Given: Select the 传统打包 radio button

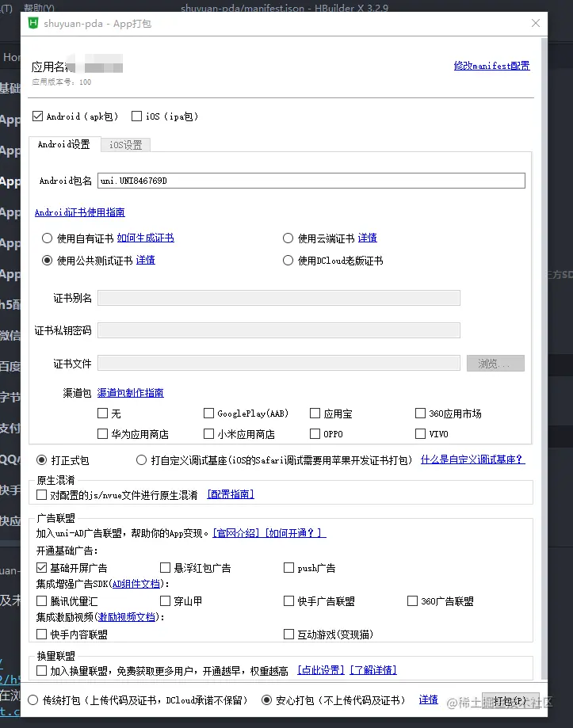Looking at the screenshot, I should pos(32,699).
